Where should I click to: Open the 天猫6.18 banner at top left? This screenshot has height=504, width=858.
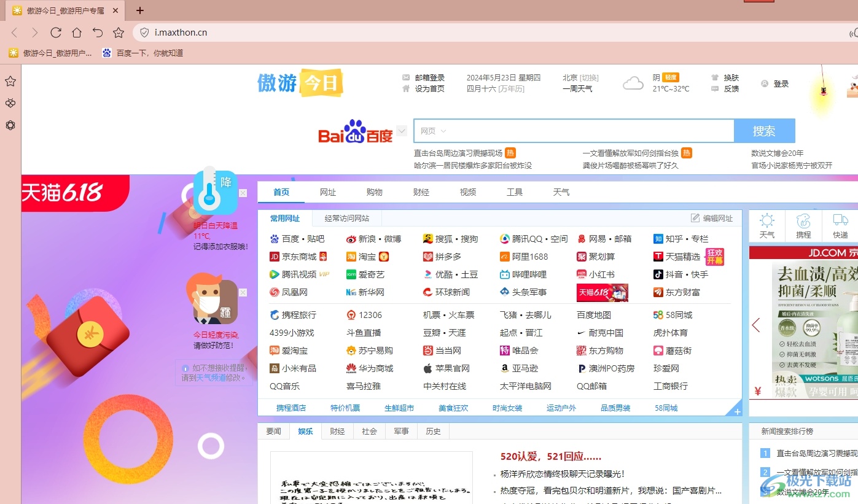tap(75, 193)
